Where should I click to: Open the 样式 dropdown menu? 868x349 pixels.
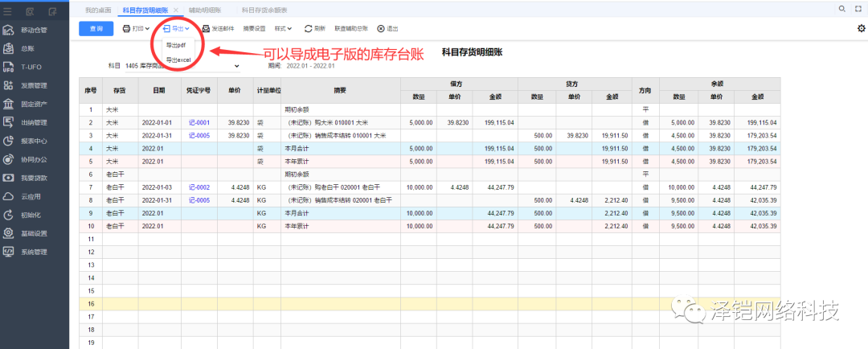pyautogui.click(x=283, y=28)
